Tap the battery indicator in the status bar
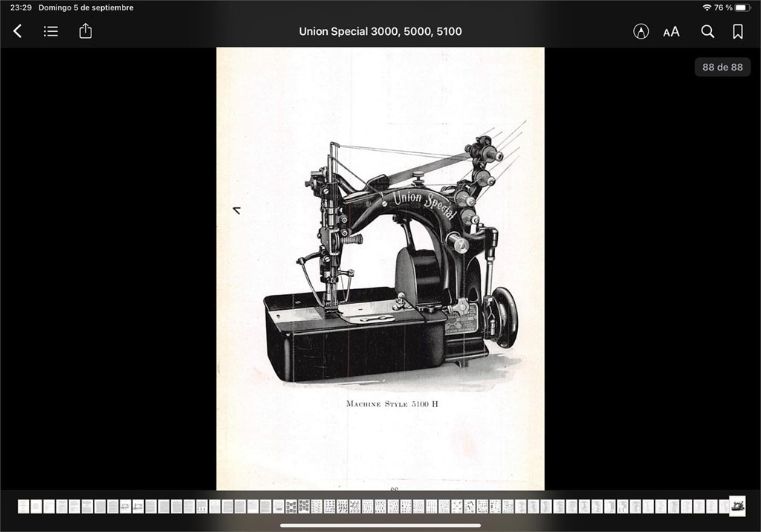The height and width of the screenshot is (532, 761). pyautogui.click(x=742, y=7)
